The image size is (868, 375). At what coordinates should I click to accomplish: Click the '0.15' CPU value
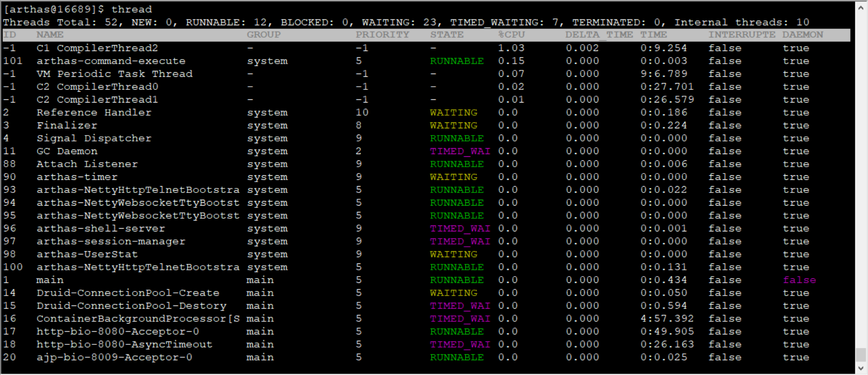[x=511, y=61]
